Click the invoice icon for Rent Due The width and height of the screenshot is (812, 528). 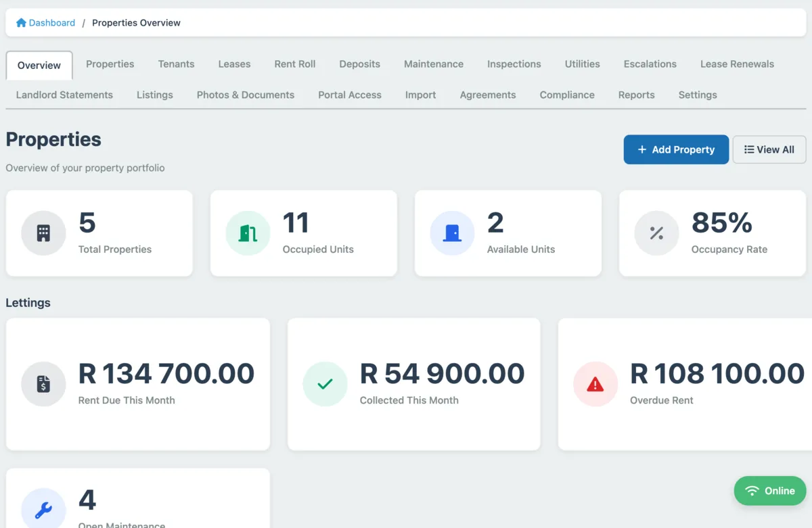[43, 384]
